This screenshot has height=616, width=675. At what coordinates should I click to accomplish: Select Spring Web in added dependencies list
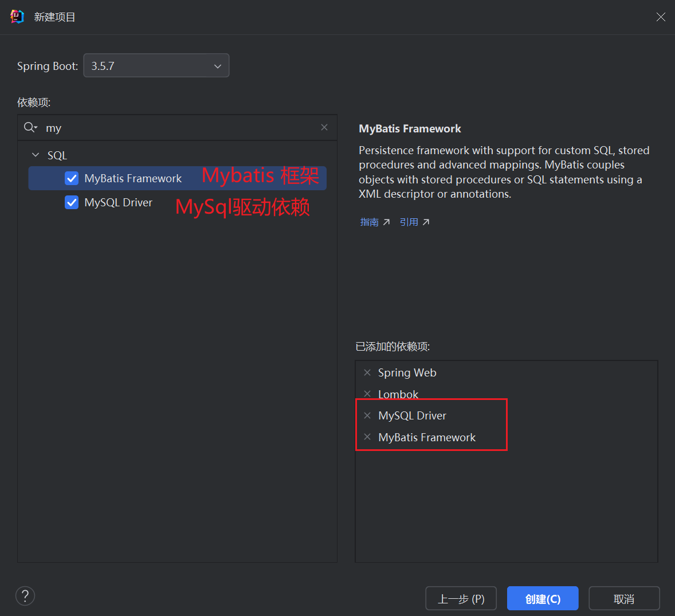pyautogui.click(x=407, y=373)
